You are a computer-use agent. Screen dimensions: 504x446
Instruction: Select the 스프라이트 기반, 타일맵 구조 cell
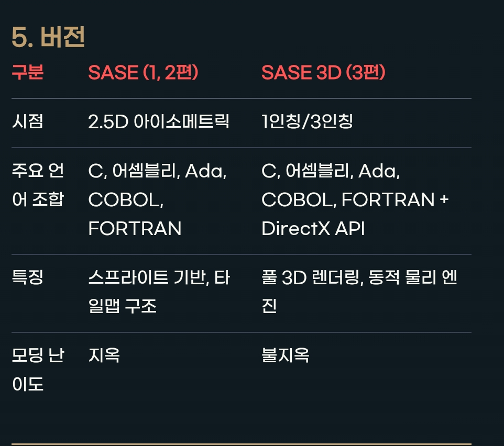(159, 292)
